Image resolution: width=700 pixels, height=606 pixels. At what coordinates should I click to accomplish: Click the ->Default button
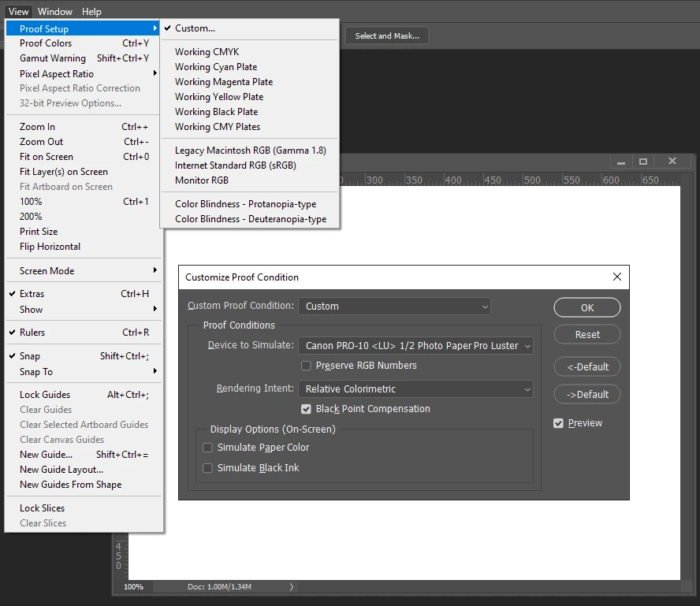pyautogui.click(x=587, y=395)
